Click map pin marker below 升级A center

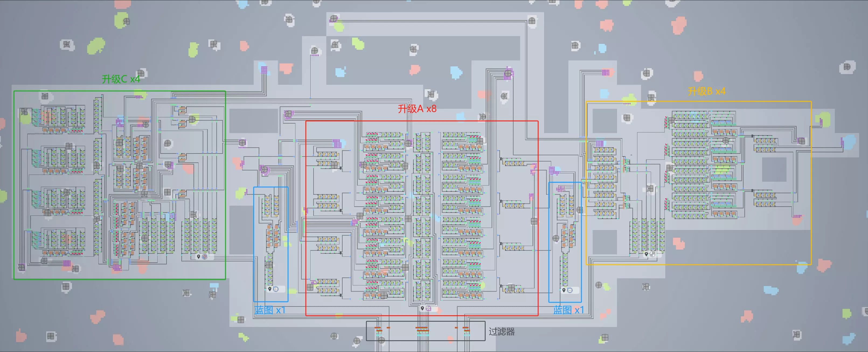(422, 308)
